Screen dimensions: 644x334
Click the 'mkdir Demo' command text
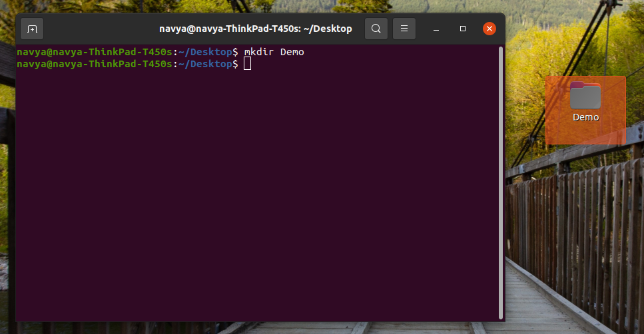tap(274, 52)
